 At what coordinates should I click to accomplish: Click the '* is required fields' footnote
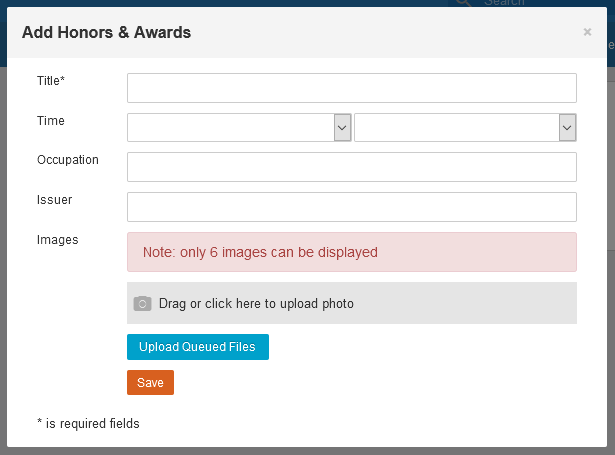[88, 423]
